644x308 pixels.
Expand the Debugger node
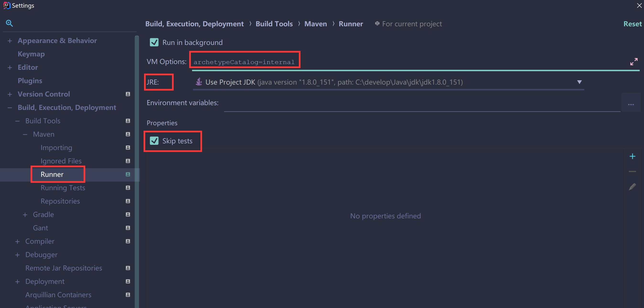(17, 255)
